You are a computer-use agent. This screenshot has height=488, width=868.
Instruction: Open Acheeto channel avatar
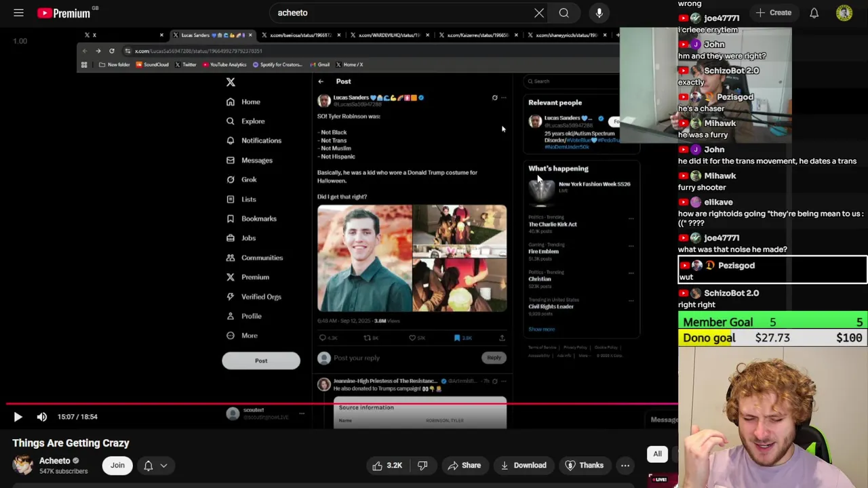click(22, 465)
